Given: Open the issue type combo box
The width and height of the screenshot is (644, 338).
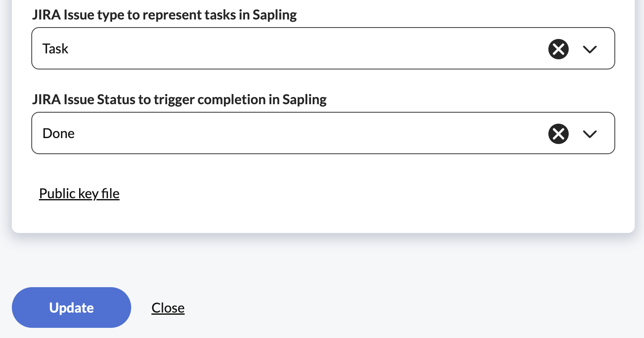Looking at the screenshot, I should pos(296,48).
